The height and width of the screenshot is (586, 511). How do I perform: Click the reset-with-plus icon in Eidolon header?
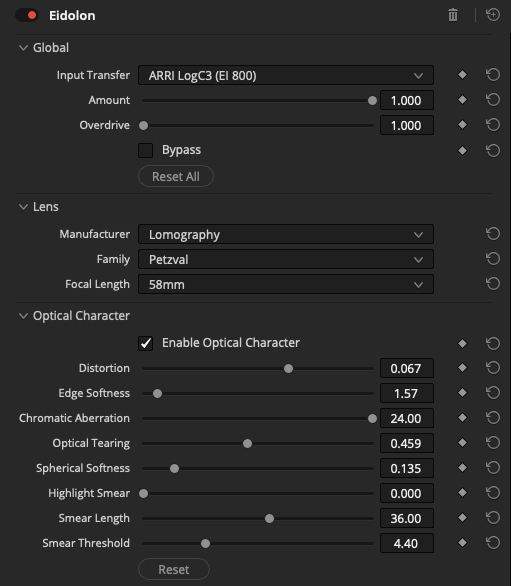(493, 15)
